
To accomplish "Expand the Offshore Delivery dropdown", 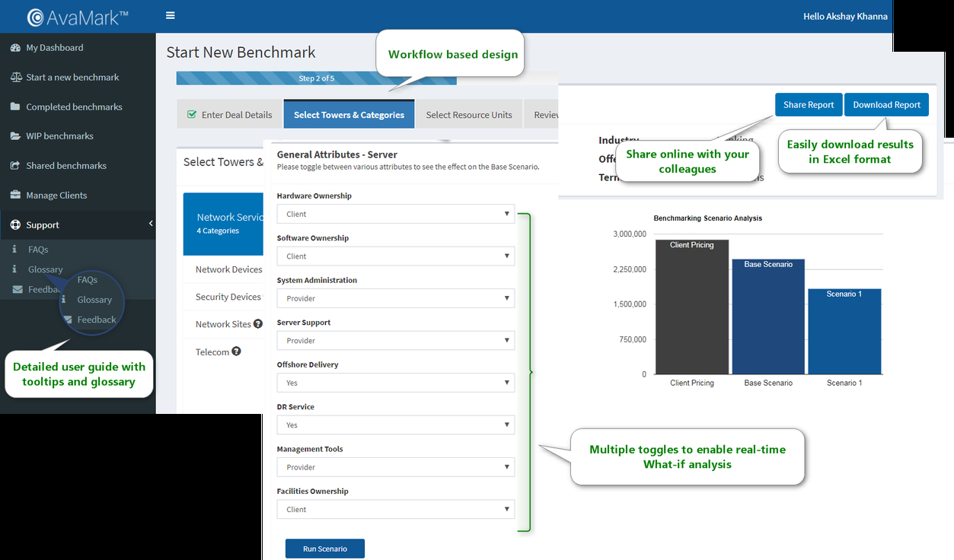I will (395, 383).
